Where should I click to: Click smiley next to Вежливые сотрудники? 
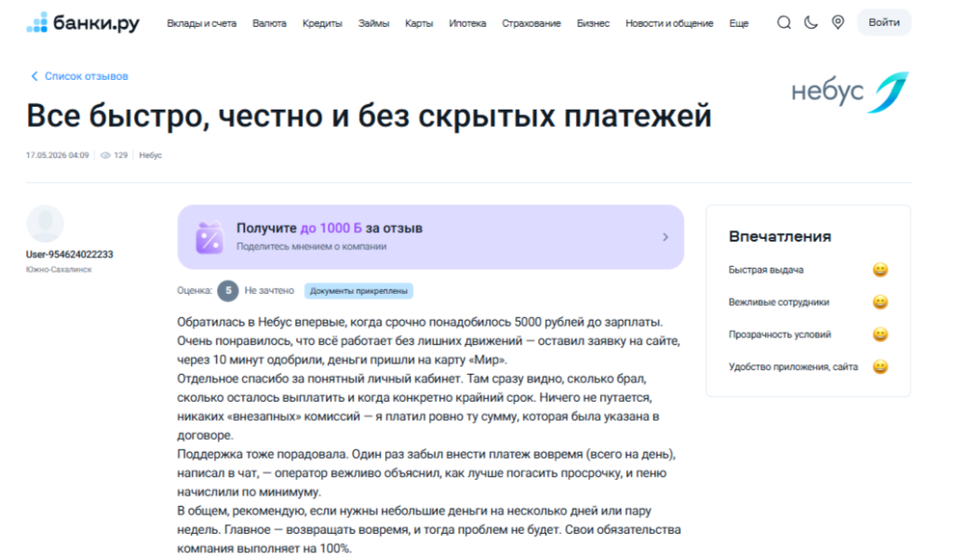[880, 302]
